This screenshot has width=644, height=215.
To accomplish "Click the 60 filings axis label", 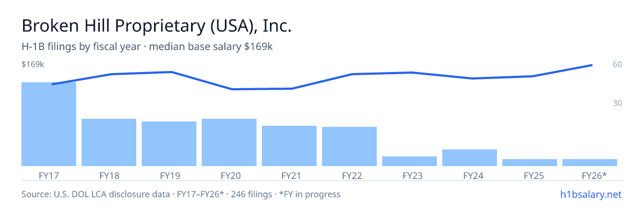I will [617, 64].
